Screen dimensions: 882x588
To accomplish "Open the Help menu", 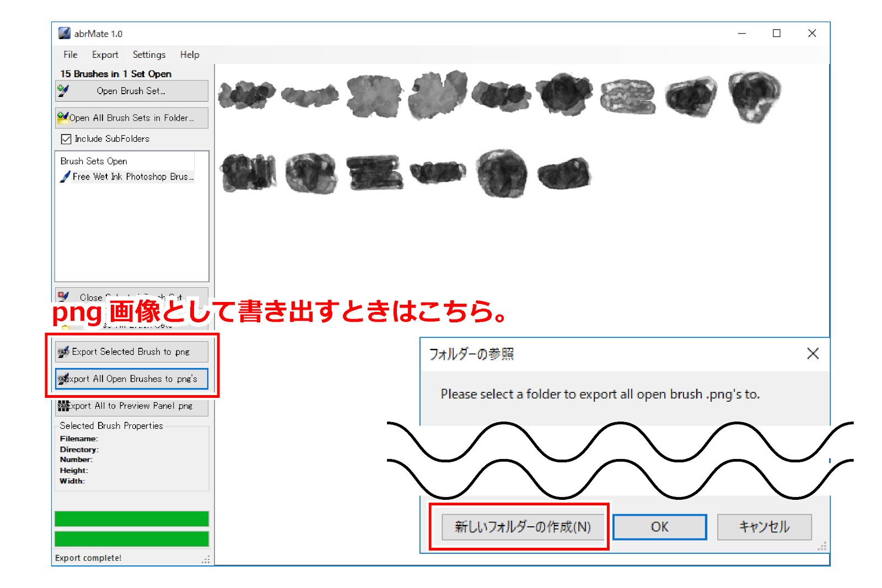I will click(x=190, y=55).
